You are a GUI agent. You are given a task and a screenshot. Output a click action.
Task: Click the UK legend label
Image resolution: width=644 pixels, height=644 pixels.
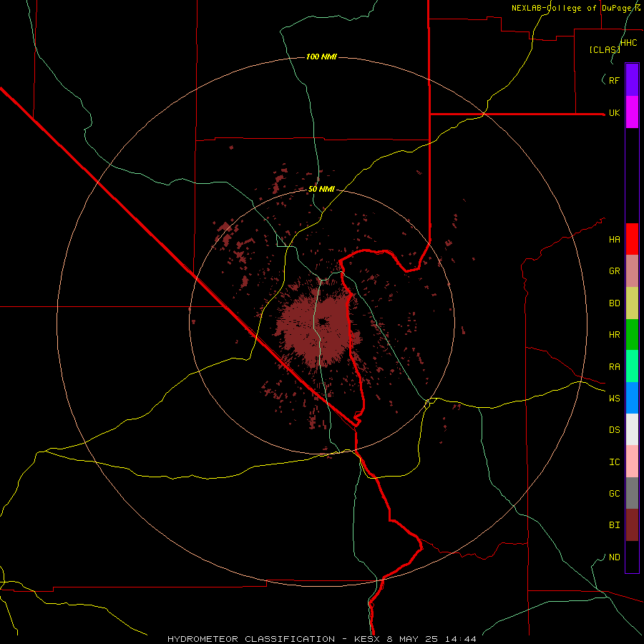614,112
